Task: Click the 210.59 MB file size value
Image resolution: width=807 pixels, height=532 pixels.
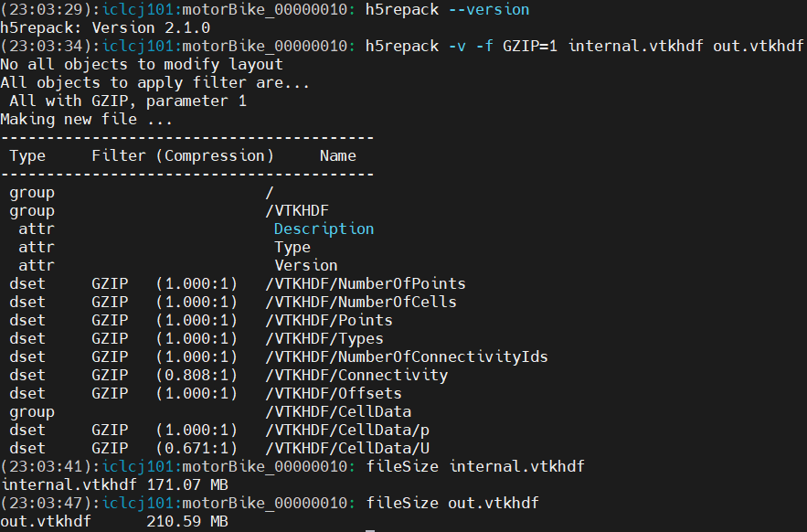Action: click(186, 521)
